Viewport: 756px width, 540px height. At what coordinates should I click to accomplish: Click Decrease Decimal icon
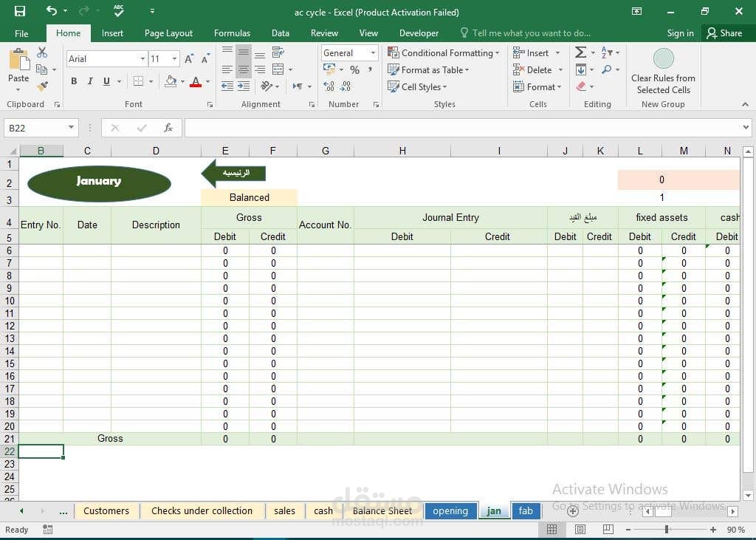pos(346,86)
